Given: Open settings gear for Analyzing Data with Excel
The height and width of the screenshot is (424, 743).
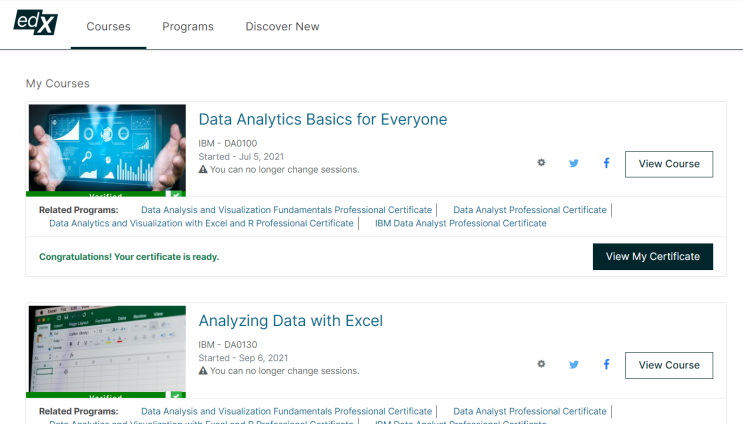Looking at the screenshot, I should [541, 364].
